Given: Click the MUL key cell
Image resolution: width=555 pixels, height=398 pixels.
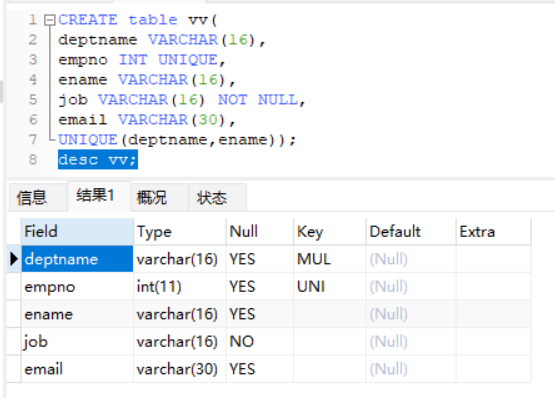Looking at the screenshot, I should tap(330, 259).
